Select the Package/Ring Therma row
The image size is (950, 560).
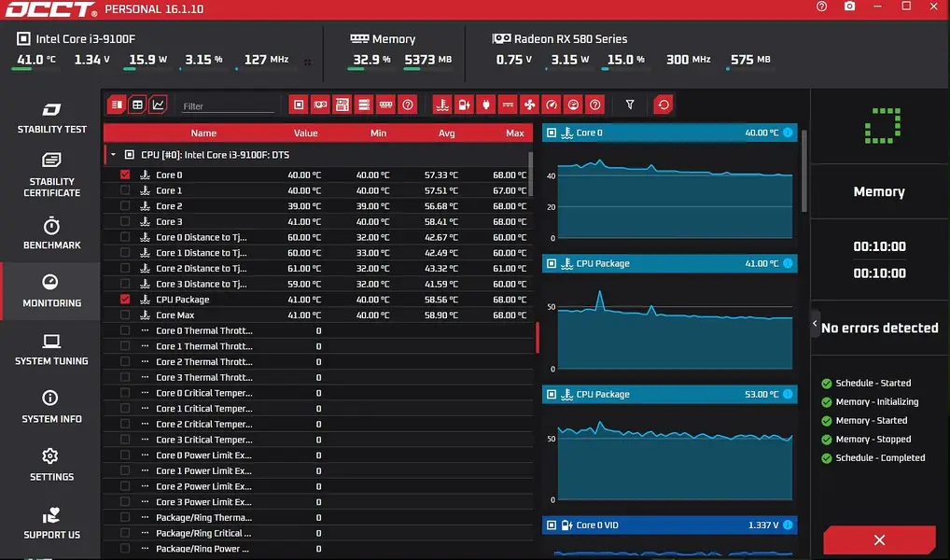318,518
